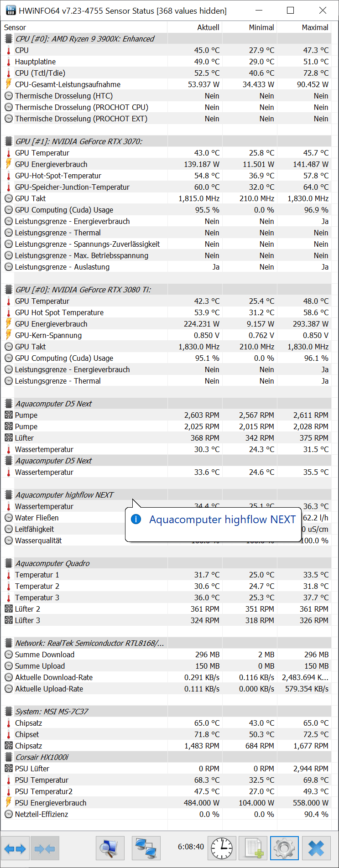The height and width of the screenshot is (868, 339).
Task: Open the sensor summary magnifier icon
Action: [x=110, y=848]
